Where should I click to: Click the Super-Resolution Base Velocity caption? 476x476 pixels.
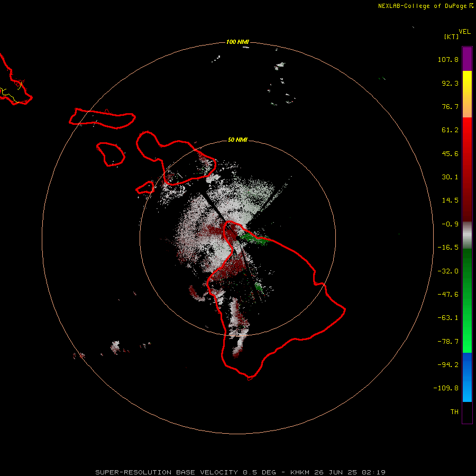point(241,472)
